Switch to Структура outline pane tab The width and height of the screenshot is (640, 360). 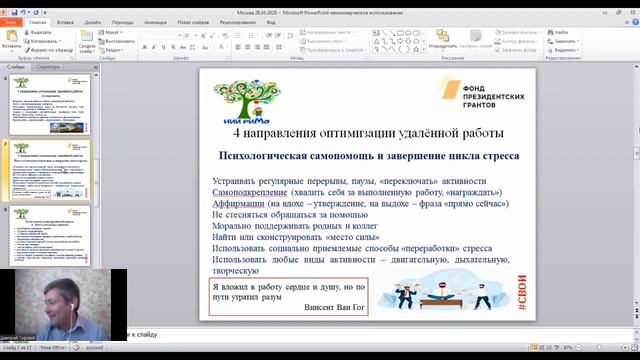pyautogui.click(x=47, y=67)
